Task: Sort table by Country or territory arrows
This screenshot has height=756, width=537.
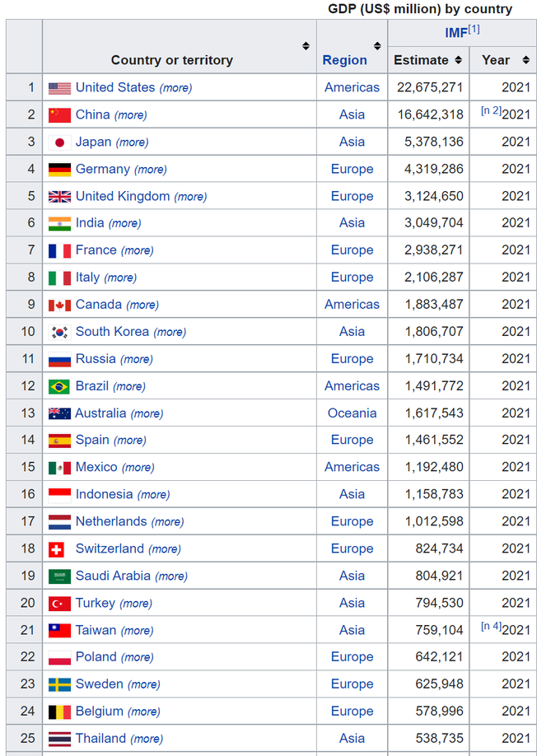Action: [306, 46]
